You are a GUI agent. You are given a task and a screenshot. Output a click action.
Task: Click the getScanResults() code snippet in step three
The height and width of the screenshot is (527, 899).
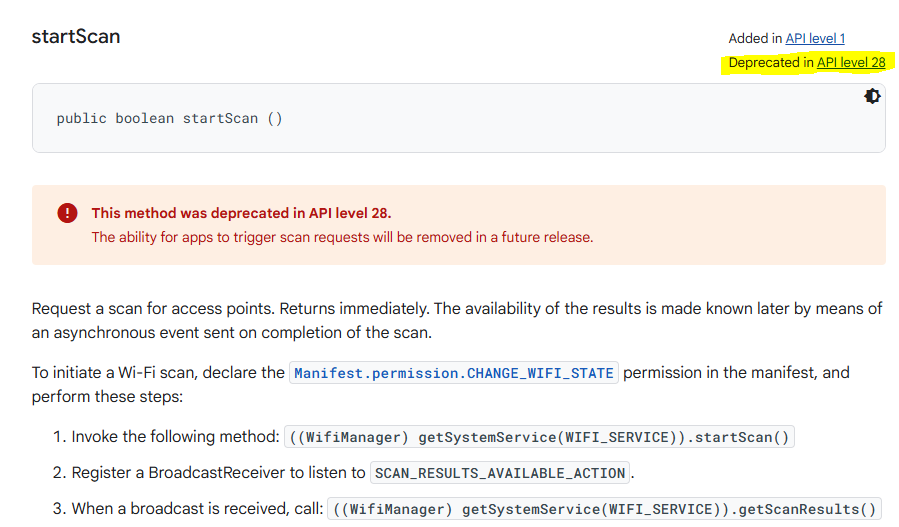[x=603, y=509]
